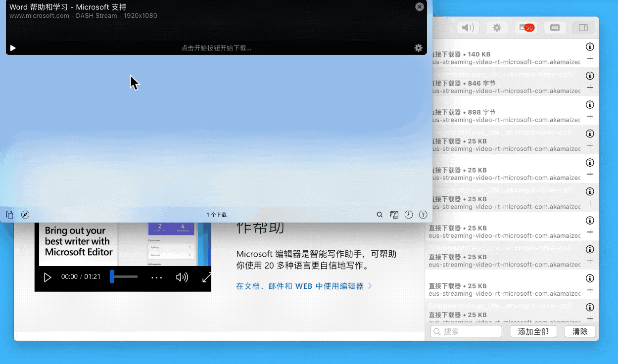Click the video seek slider handle
The height and width of the screenshot is (364, 618).
[x=112, y=276]
